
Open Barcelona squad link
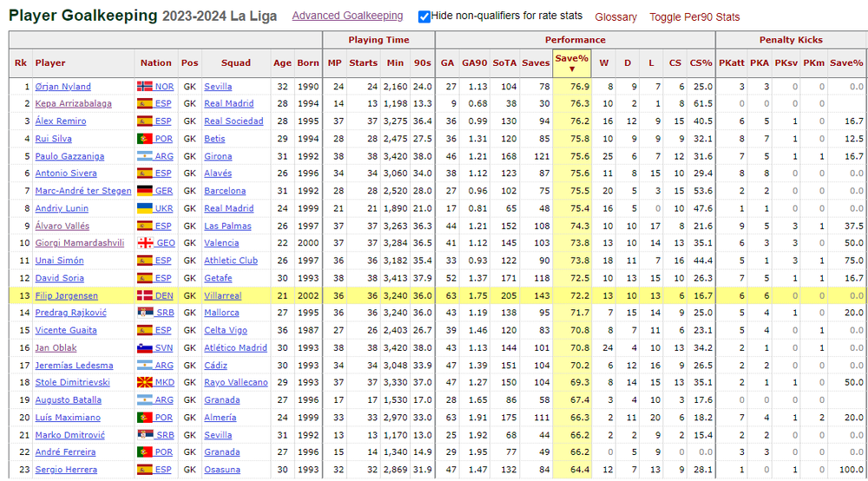click(225, 191)
